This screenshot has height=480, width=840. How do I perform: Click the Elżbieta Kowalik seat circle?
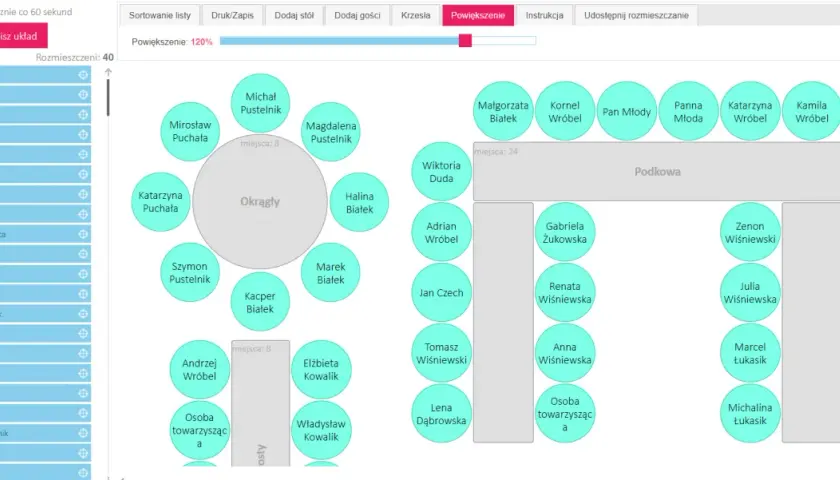(321, 369)
